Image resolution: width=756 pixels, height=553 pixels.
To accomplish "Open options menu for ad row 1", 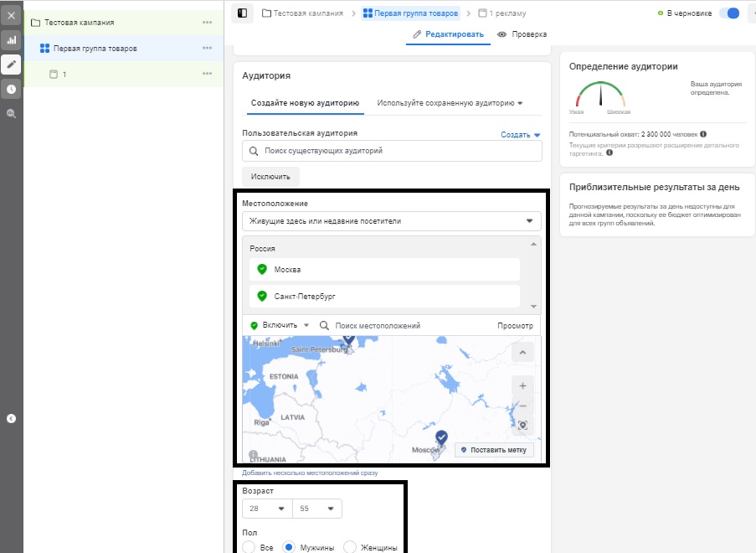I will coord(208,74).
